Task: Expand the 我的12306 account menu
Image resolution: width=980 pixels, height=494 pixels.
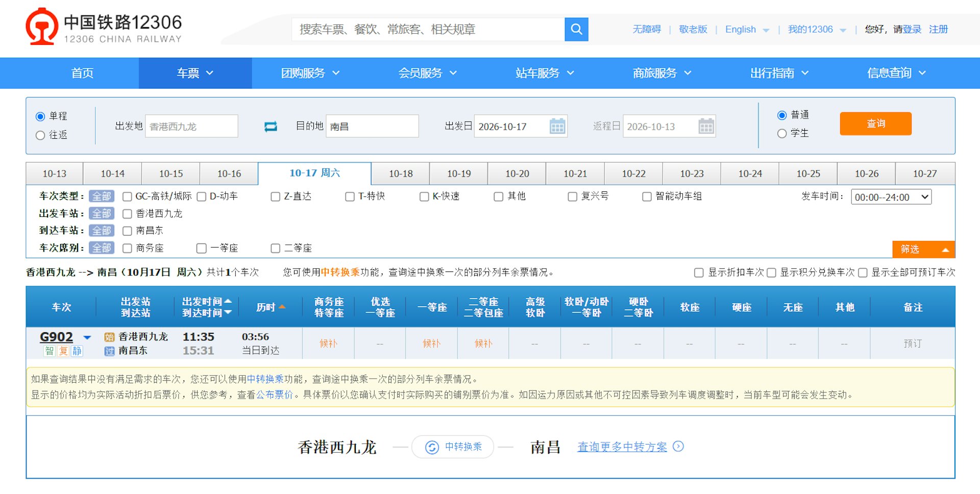Action: pyautogui.click(x=817, y=29)
